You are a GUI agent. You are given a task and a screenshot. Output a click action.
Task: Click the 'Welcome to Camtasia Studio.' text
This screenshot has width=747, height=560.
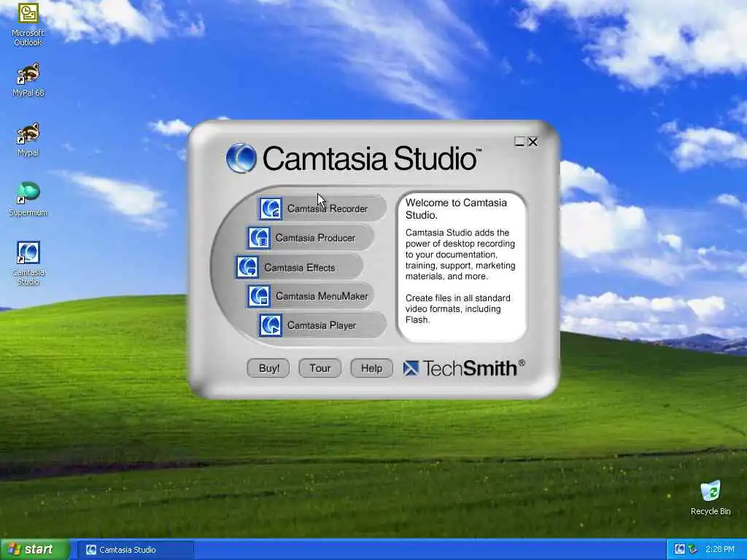(x=456, y=209)
